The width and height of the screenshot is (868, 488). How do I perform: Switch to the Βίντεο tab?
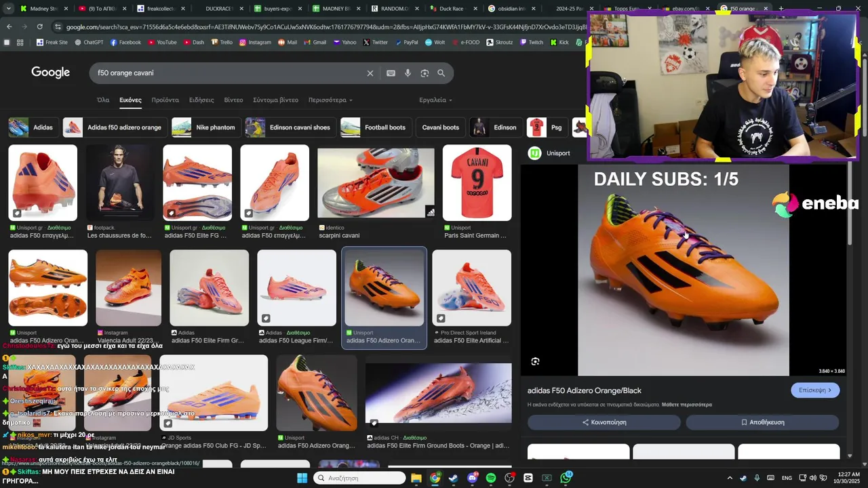pos(233,100)
